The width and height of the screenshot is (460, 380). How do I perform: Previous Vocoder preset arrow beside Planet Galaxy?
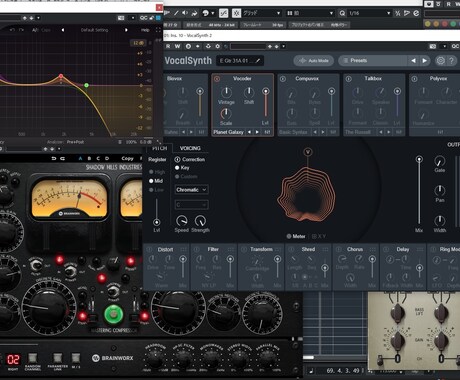tap(249, 132)
